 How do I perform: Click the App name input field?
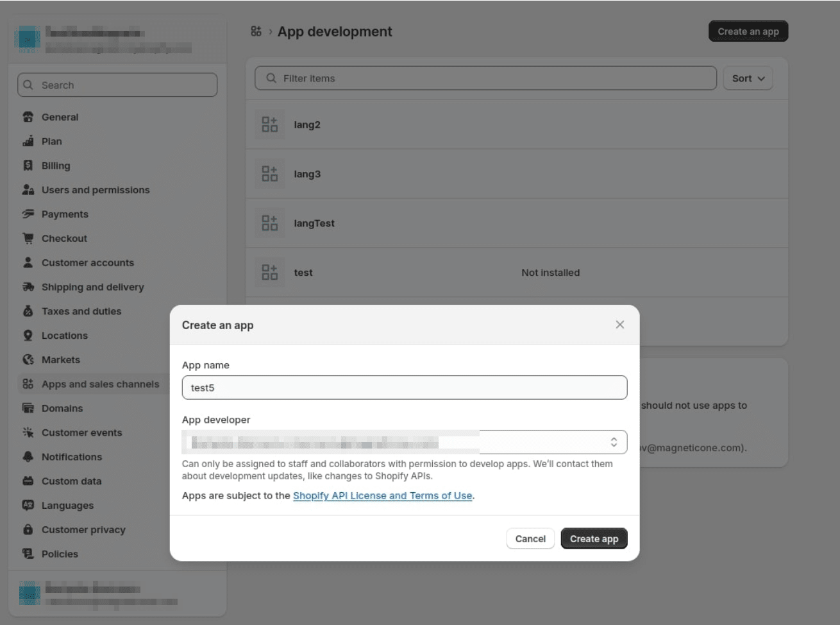tap(405, 388)
